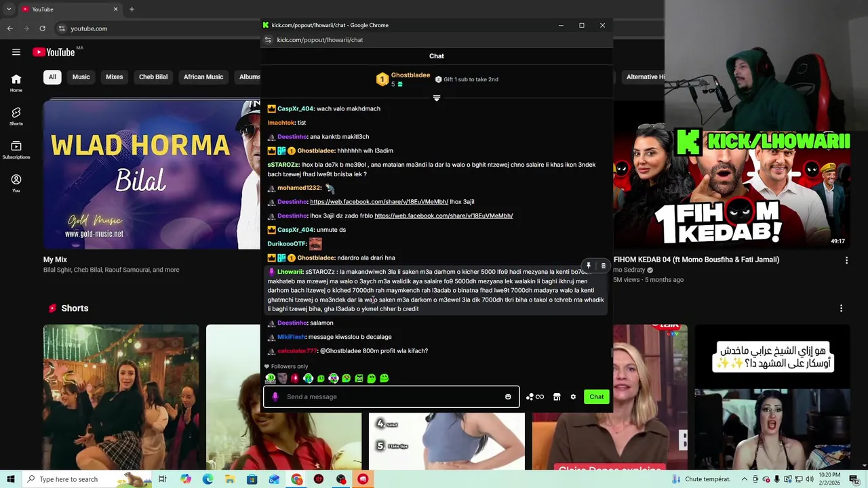The image size is (868, 488).
Task: Delete Lhowarii's highlighted message with trash icon
Action: point(603,266)
